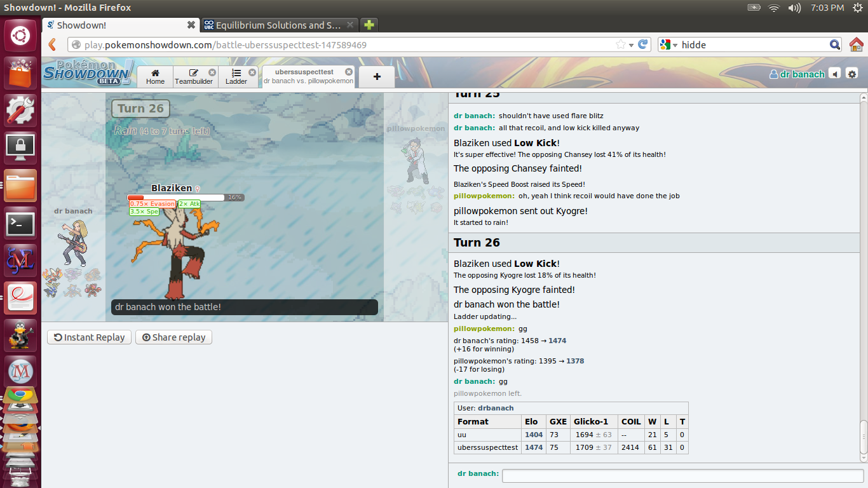Launch Terminal from the dock

click(x=20, y=223)
